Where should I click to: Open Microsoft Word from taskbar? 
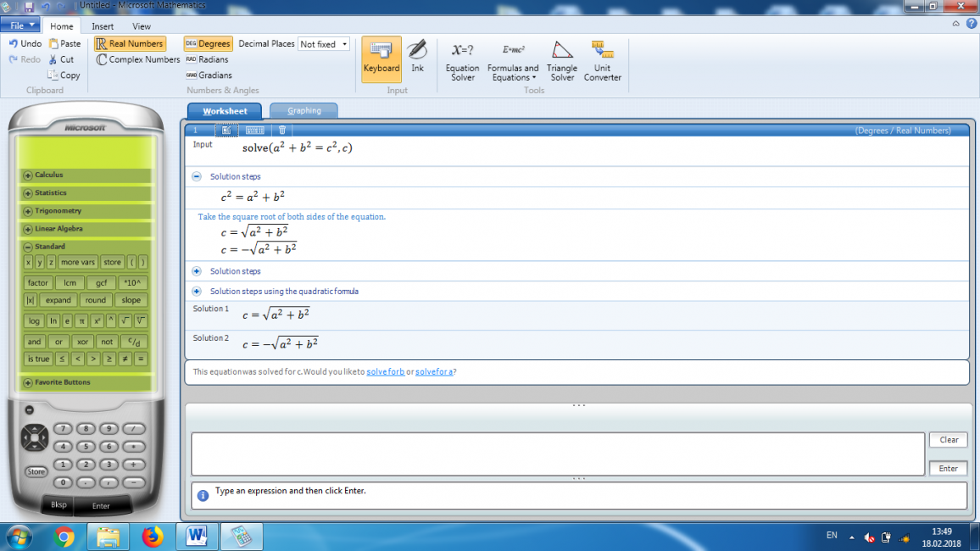coord(198,536)
